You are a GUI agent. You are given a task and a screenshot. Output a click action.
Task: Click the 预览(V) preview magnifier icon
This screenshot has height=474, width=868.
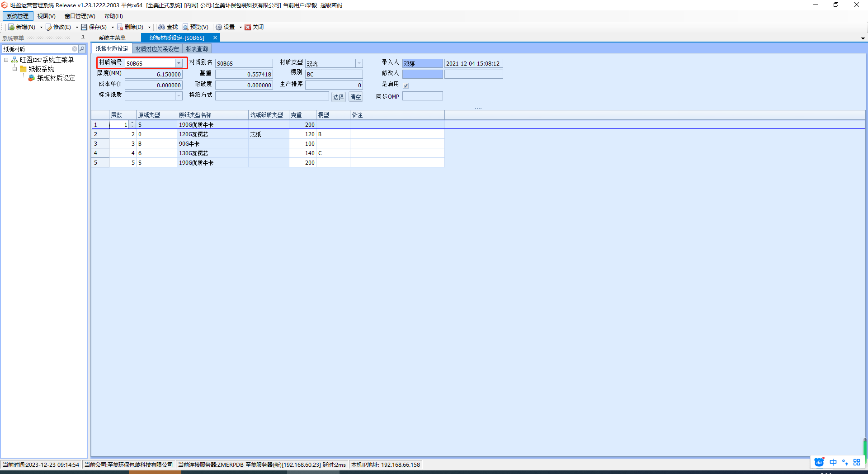click(185, 27)
